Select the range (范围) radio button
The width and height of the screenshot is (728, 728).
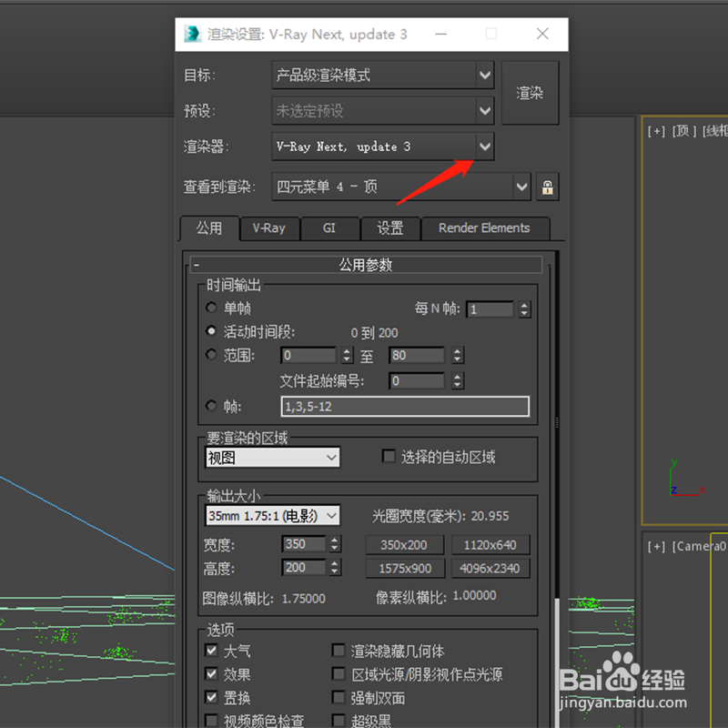click(211, 355)
